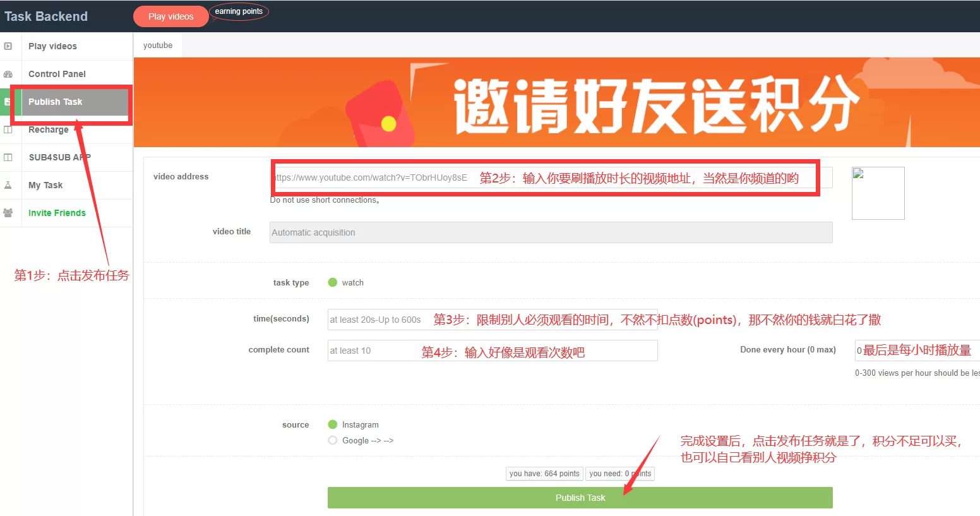Click the earning points badge in header
This screenshot has width=980, height=516.
tap(239, 11)
